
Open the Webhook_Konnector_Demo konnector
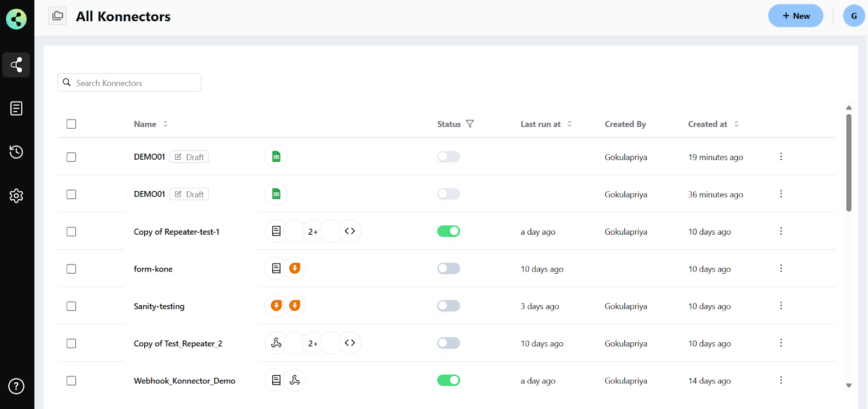[x=184, y=381]
